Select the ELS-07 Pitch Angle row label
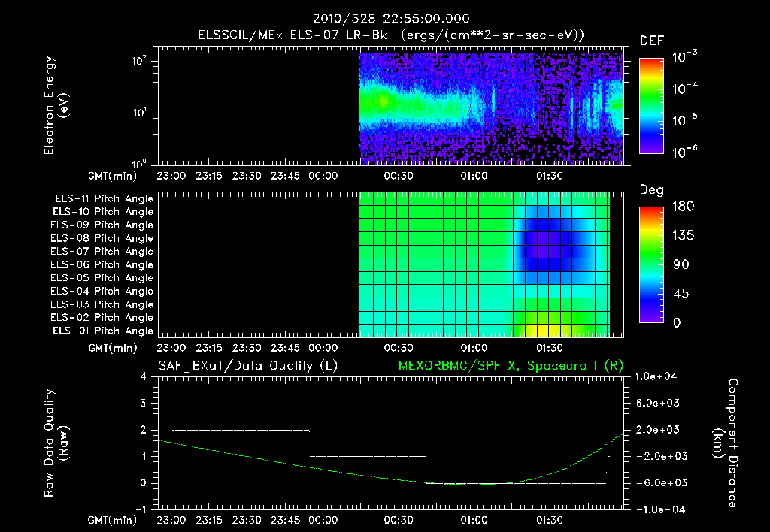770x532 pixels. click(102, 251)
